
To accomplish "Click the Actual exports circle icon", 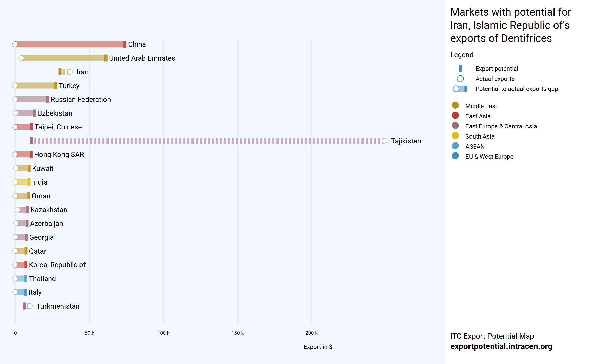I will point(460,79).
